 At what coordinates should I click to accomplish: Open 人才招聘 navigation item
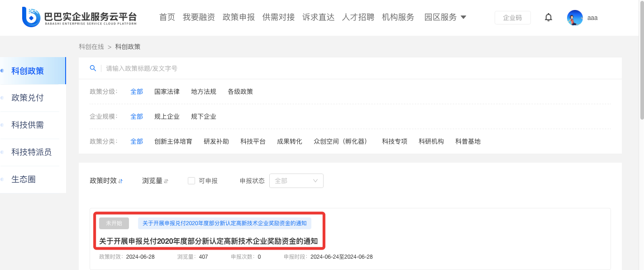click(x=358, y=17)
